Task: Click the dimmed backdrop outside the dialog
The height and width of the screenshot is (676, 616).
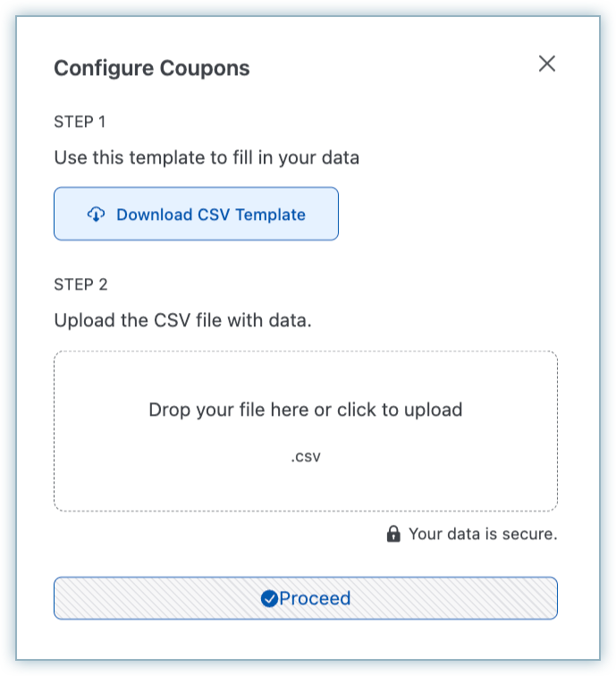Action: click(7, 358)
